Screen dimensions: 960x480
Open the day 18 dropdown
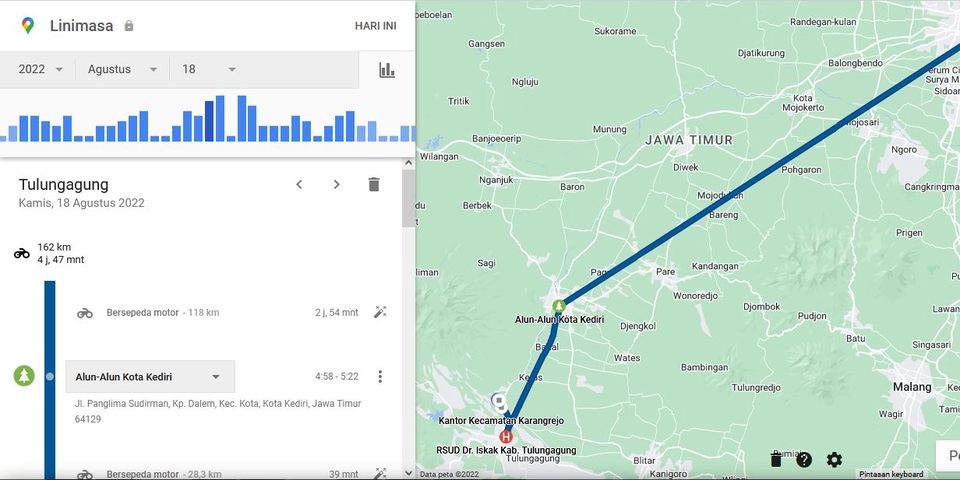(209, 69)
